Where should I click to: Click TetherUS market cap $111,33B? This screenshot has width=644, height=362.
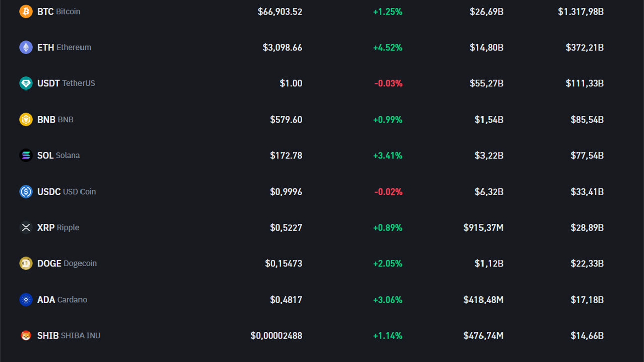585,83
